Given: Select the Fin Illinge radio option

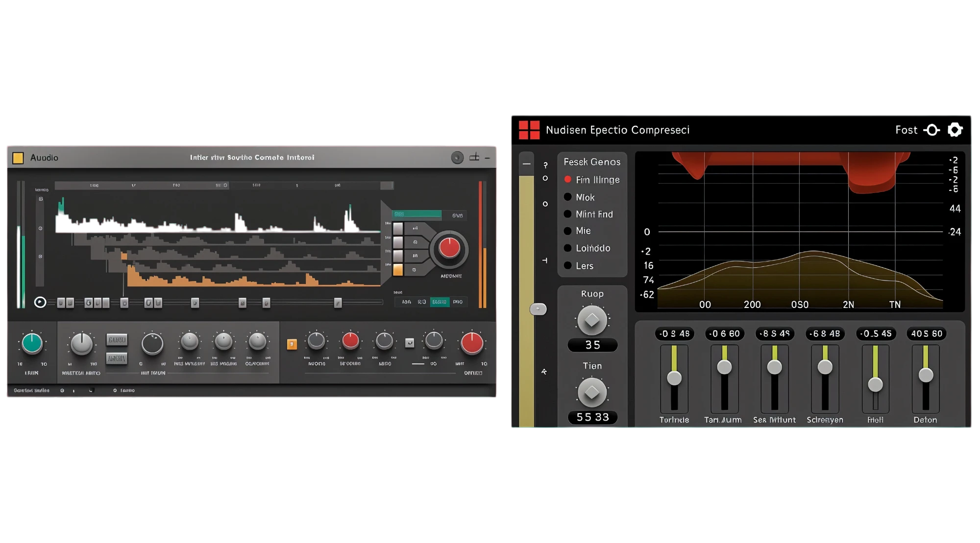Looking at the screenshot, I should pyautogui.click(x=592, y=180).
